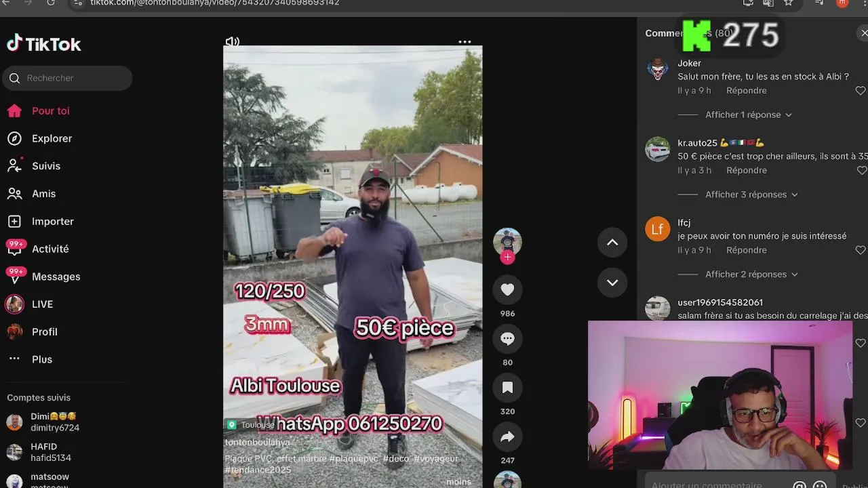Like lfcj's comment heart
This screenshot has width=868, height=488.
coord(861,250)
